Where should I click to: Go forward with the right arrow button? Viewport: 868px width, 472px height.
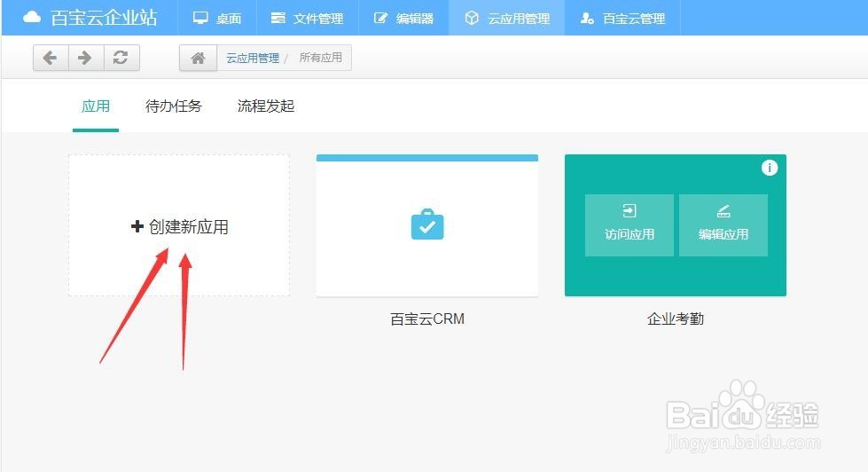(x=85, y=58)
